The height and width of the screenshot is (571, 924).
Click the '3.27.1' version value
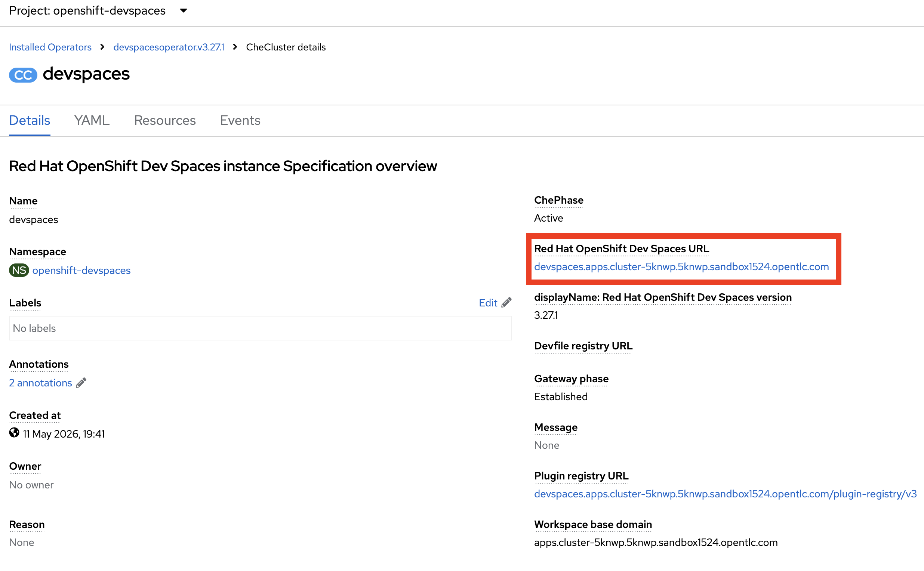546,315
